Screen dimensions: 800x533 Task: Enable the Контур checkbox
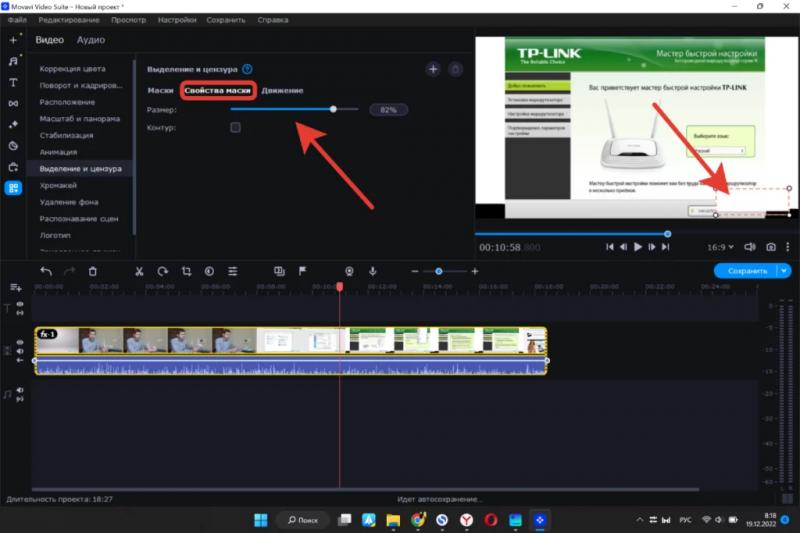(236, 128)
